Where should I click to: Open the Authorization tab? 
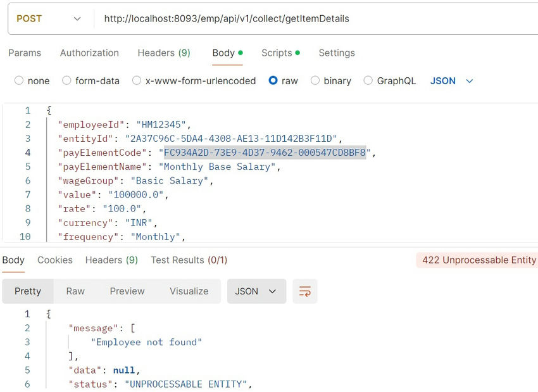pos(89,53)
